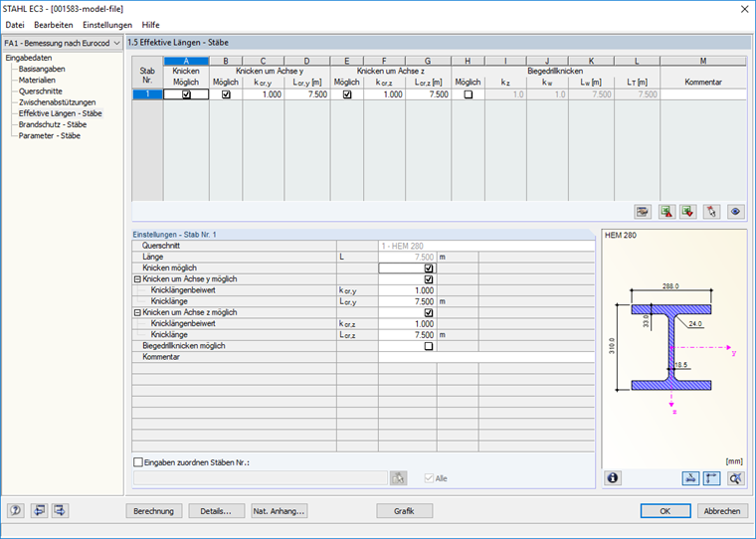Check 'Eingaben zuordnen Stäben Nr.' checkbox
Image resolution: width=756 pixels, height=539 pixels.
point(138,461)
